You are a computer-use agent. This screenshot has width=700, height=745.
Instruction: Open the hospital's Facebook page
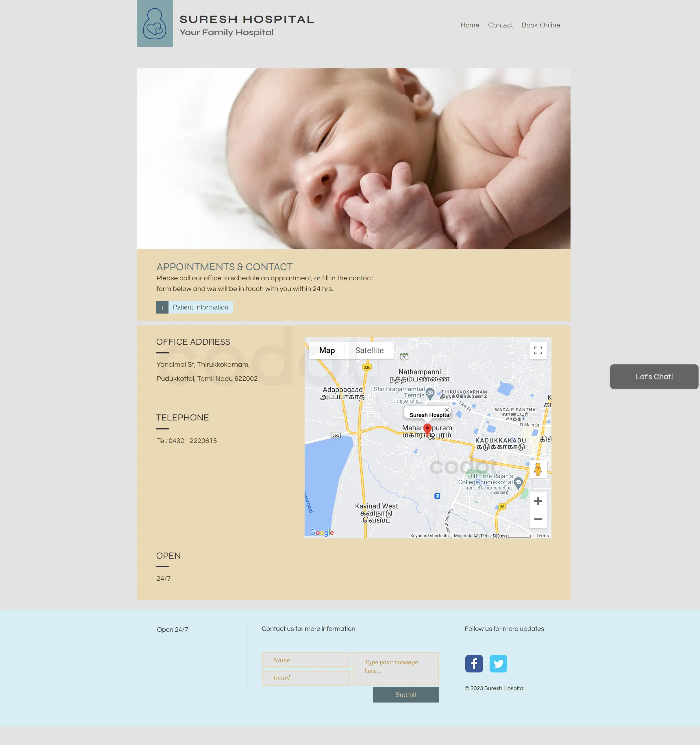point(474,663)
